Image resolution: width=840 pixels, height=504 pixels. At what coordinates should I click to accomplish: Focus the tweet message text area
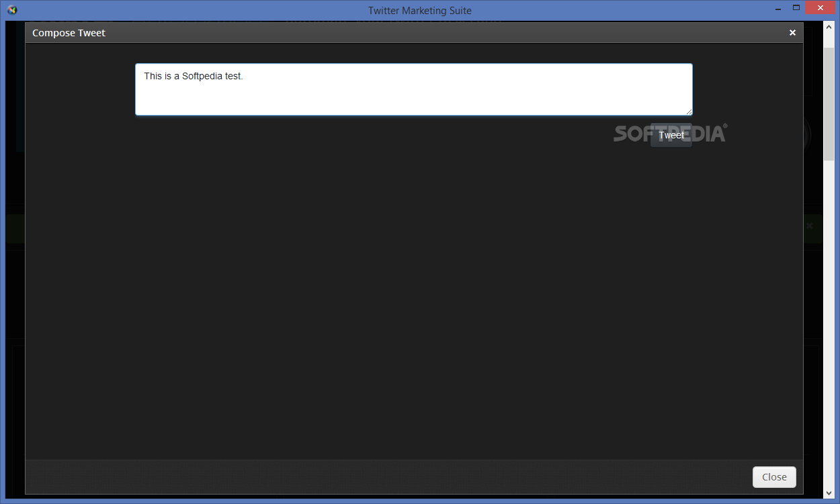click(x=414, y=89)
